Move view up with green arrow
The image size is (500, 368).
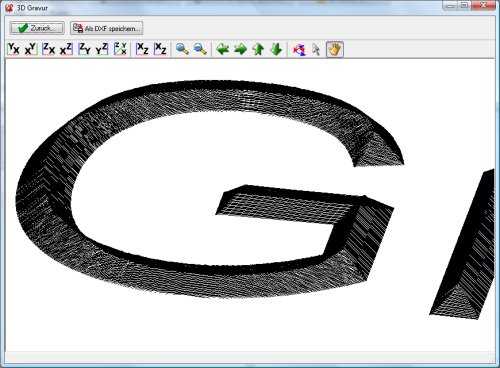tap(258, 49)
